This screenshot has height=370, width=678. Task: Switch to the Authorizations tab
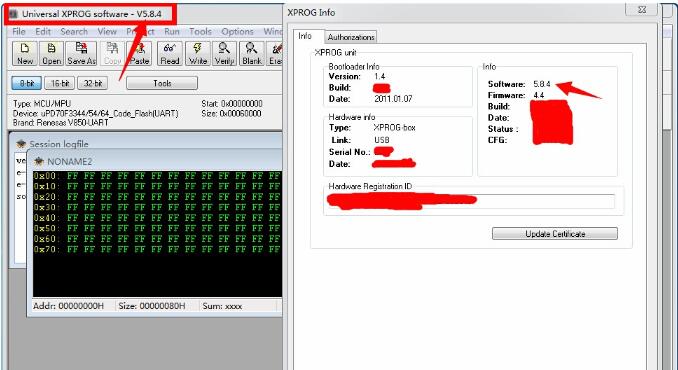[351, 37]
